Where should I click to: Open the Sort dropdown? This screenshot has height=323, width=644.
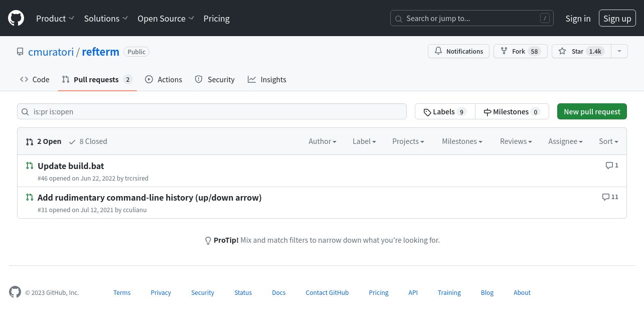click(608, 141)
